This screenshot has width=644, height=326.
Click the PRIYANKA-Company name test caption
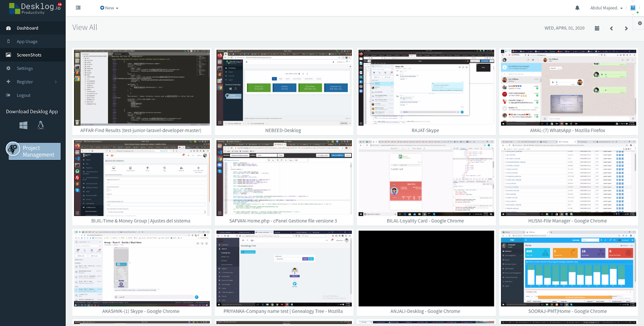point(283,312)
